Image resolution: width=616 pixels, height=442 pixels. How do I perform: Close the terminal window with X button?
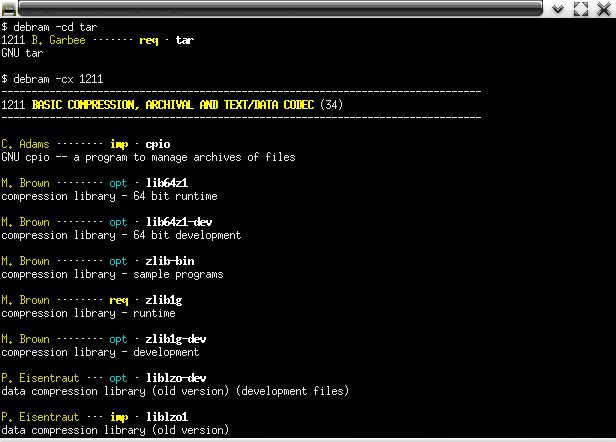click(604, 9)
